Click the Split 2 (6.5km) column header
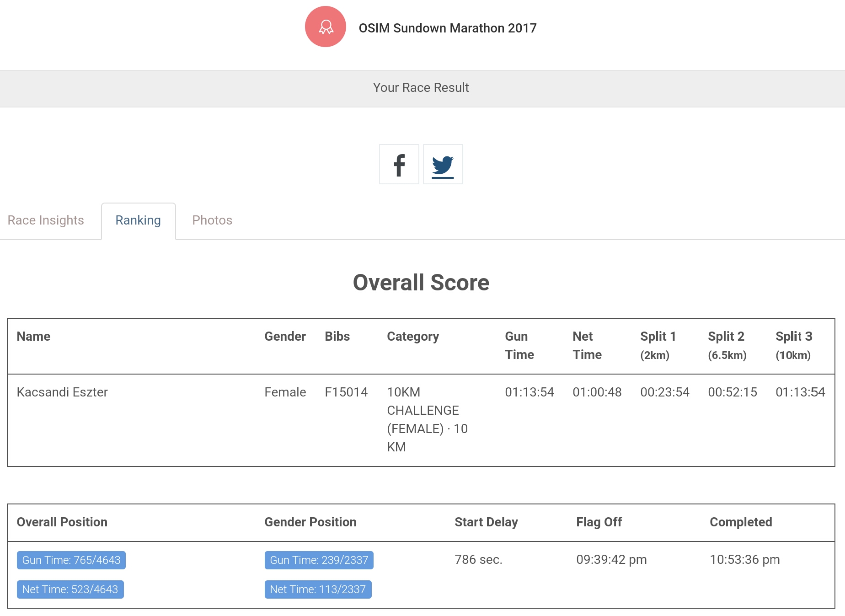 point(727,346)
